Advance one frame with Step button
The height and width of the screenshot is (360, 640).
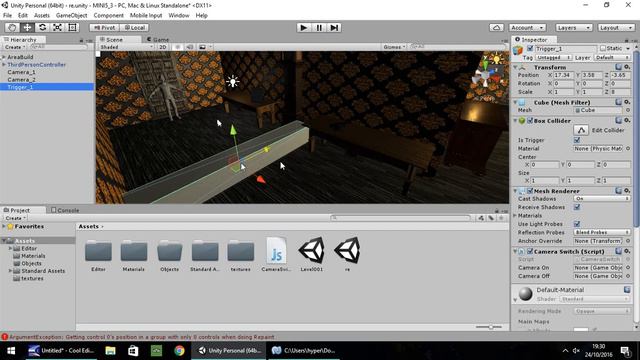coord(334,27)
